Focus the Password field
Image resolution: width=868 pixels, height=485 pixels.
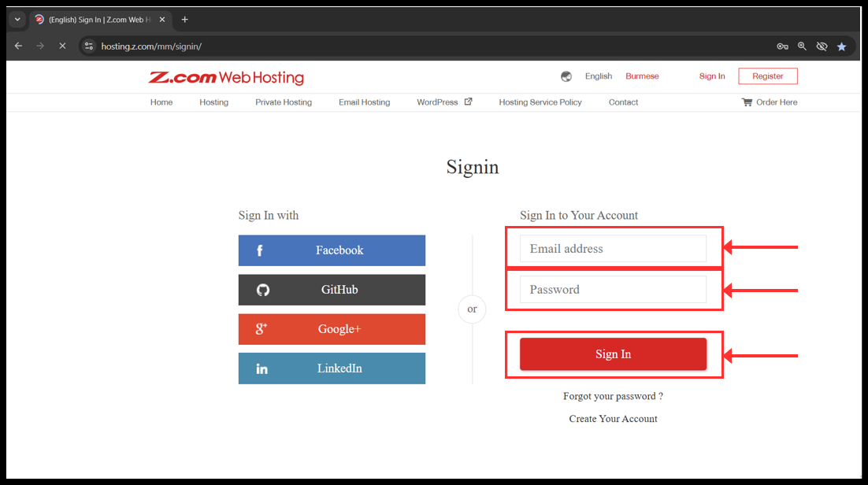[613, 290]
